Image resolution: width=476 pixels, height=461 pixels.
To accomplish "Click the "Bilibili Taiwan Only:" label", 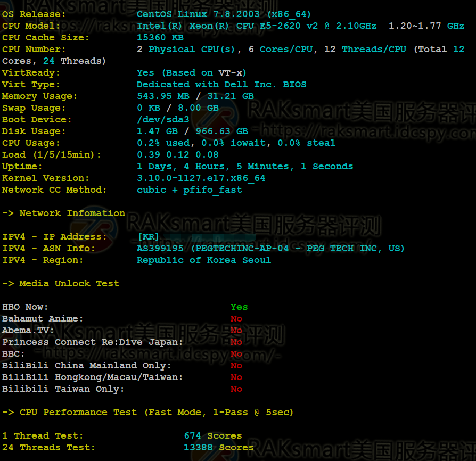I will (x=63, y=389).
